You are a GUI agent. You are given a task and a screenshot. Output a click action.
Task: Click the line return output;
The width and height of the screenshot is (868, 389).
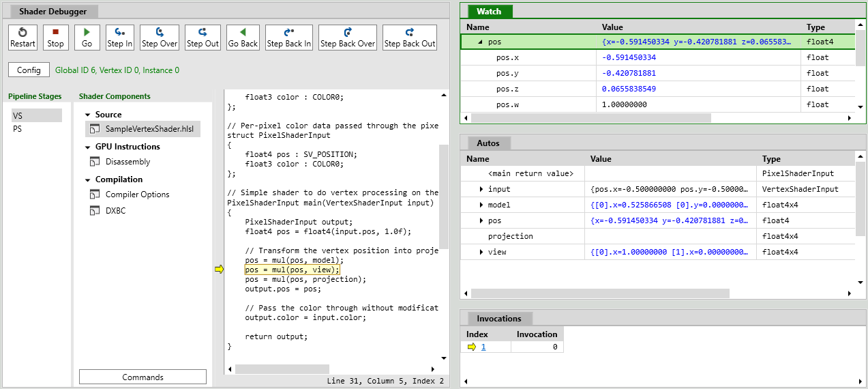tap(276, 336)
